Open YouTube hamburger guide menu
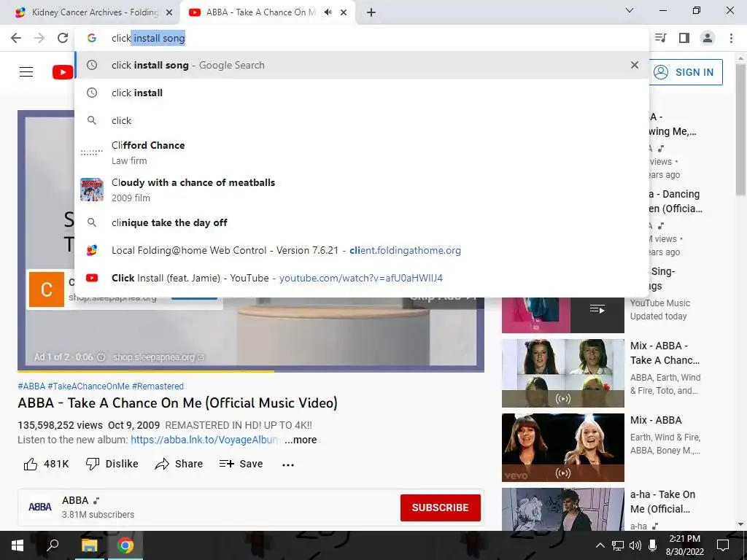Viewport: 747px width, 560px height. (x=26, y=72)
